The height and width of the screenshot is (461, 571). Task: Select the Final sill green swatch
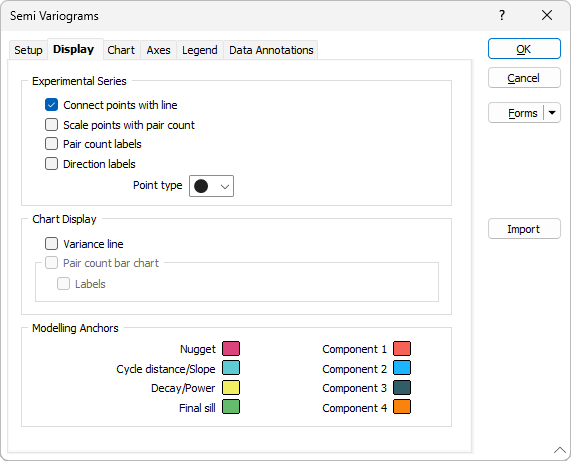[x=231, y=407]
